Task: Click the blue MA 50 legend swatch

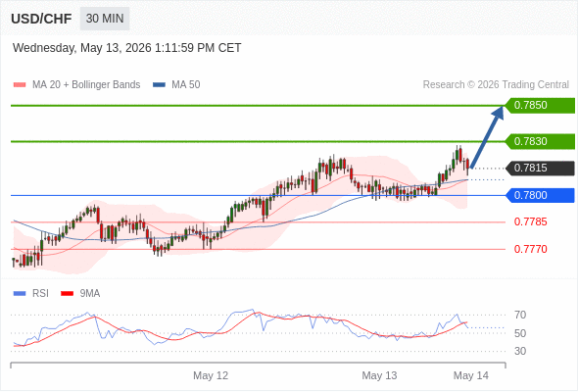Action: 159,85
